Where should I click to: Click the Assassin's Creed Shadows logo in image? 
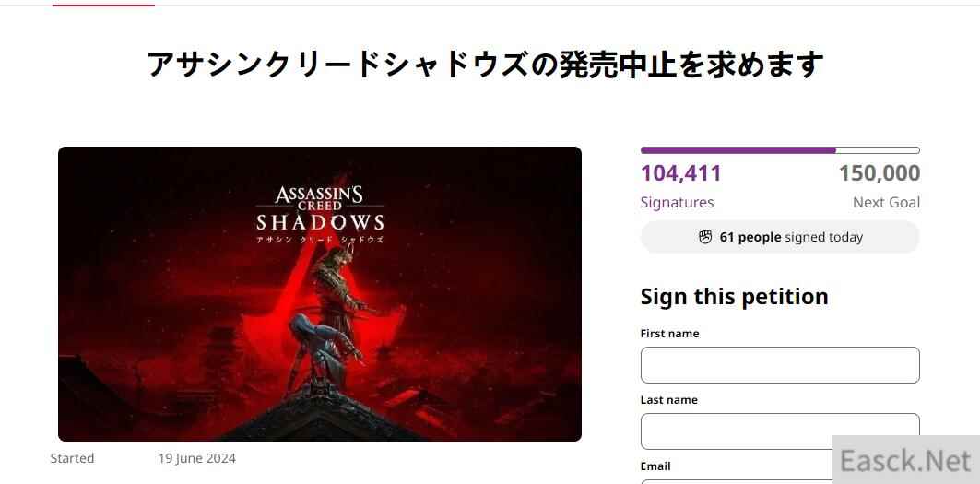[320, 212]
